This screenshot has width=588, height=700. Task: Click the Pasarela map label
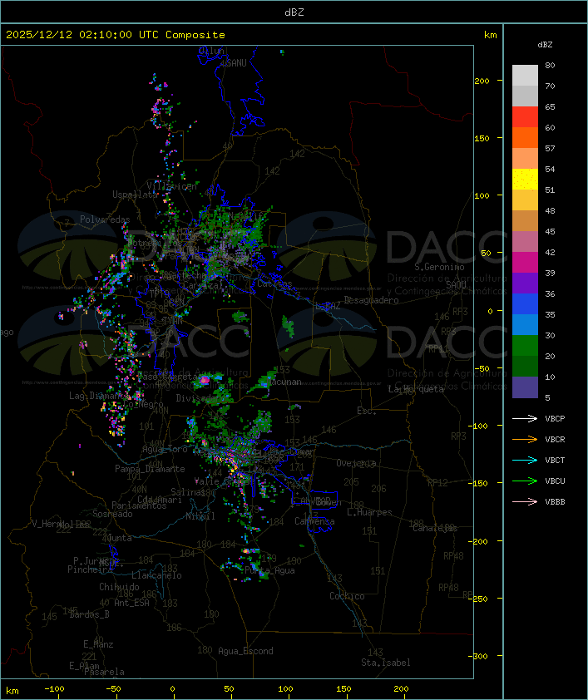coord(104,672)
